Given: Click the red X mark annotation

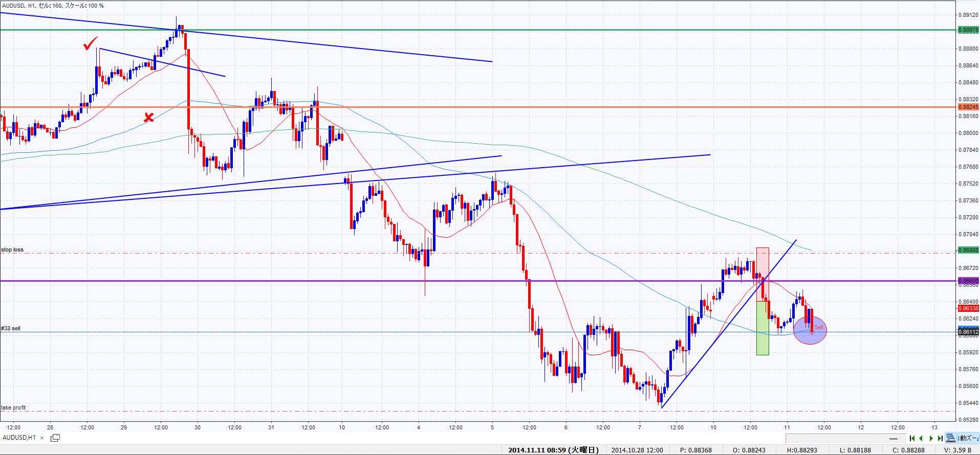Looking at the screenshot, I should pos(148,118).
